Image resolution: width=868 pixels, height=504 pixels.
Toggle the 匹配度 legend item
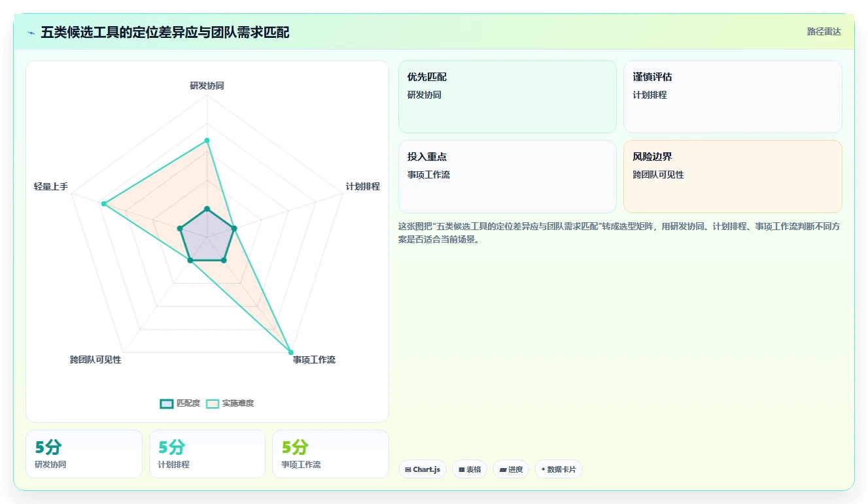[x=180, y=403]
